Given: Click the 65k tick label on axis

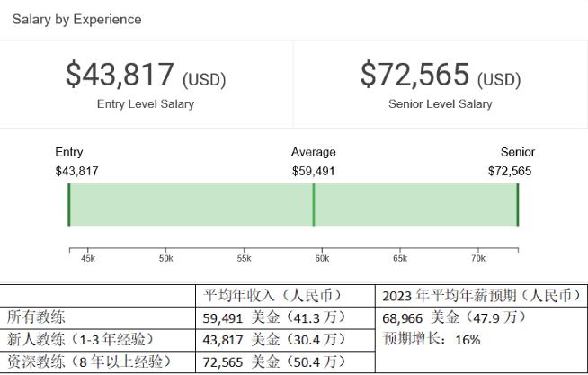Looking at the screenshot, I should point(399,258).
